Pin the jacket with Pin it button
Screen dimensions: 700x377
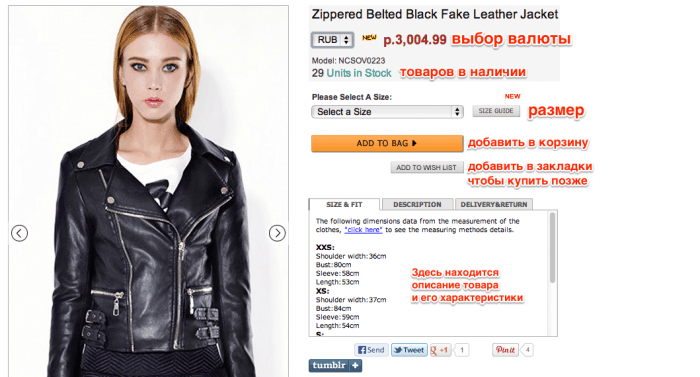(505, 350)
